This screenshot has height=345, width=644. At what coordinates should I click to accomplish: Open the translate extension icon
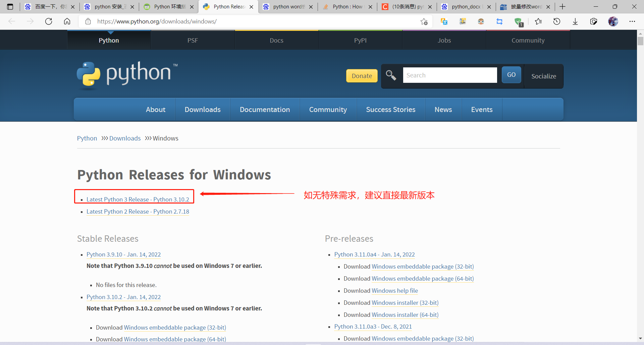444,21
